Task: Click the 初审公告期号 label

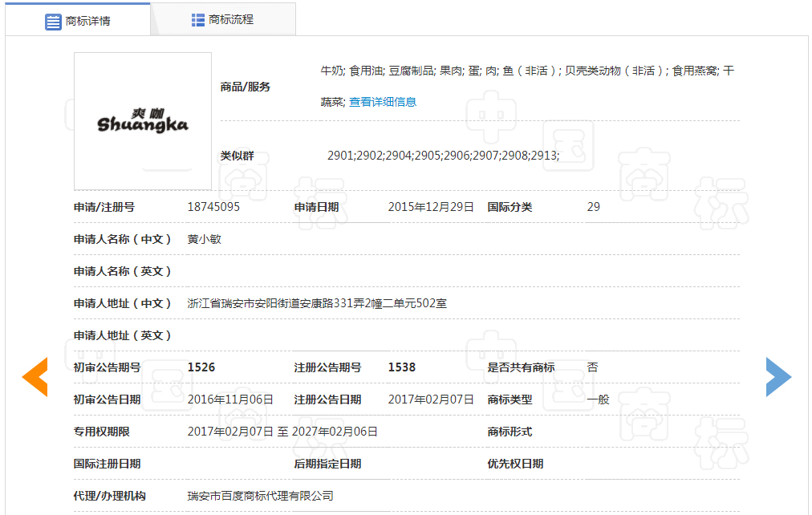Action: (108, 367)
